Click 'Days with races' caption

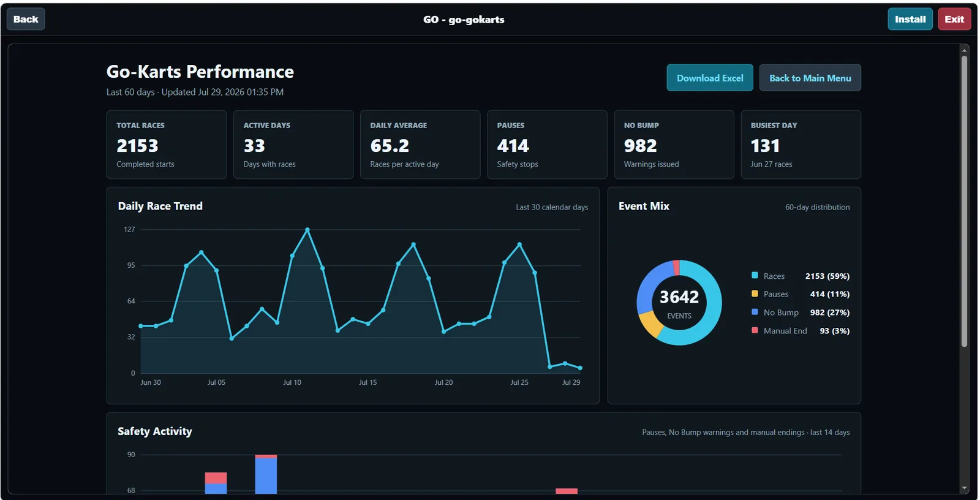click(269, 164)
